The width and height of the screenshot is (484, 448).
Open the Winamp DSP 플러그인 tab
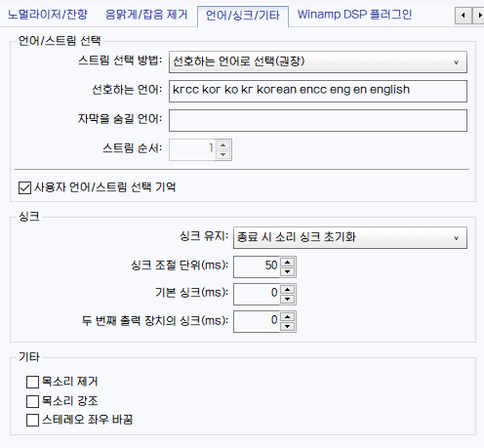click(x=354, y=15)
